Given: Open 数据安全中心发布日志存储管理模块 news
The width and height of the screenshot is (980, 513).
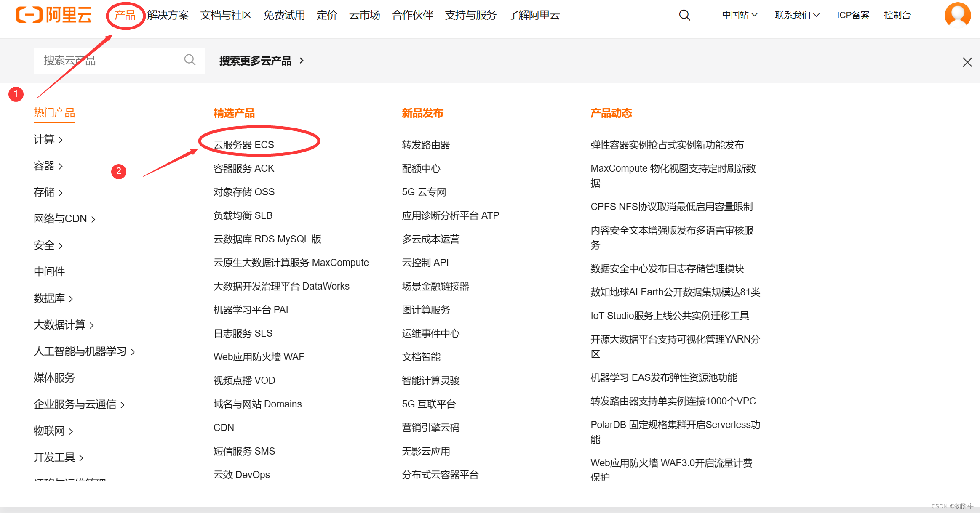Looking at the screenshot, I should pyautogui.click(x=667, y=268).
